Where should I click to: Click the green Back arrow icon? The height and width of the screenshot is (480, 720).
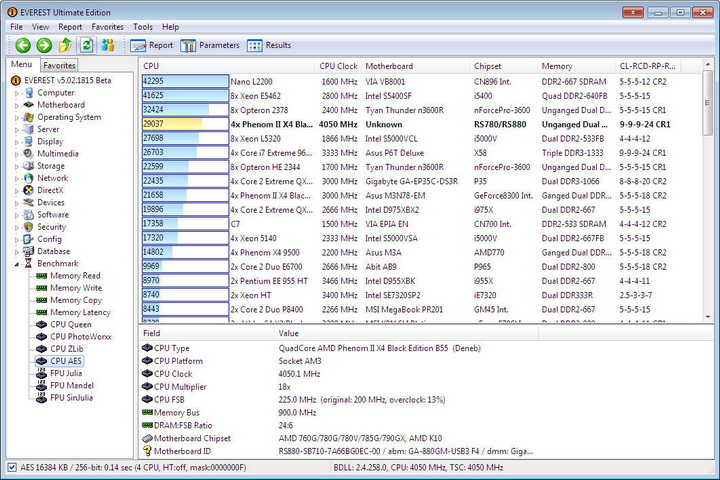pyautogui.click(x=23, y=45)
